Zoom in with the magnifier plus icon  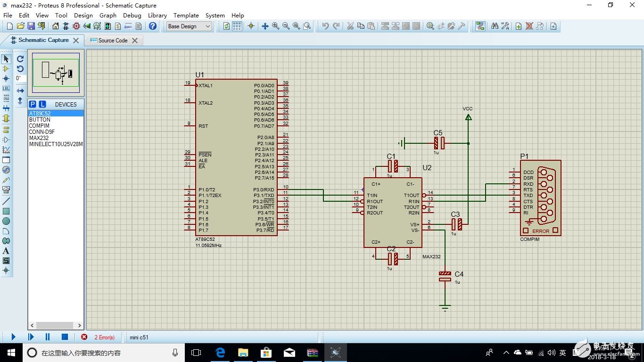[x=275, y=26]
